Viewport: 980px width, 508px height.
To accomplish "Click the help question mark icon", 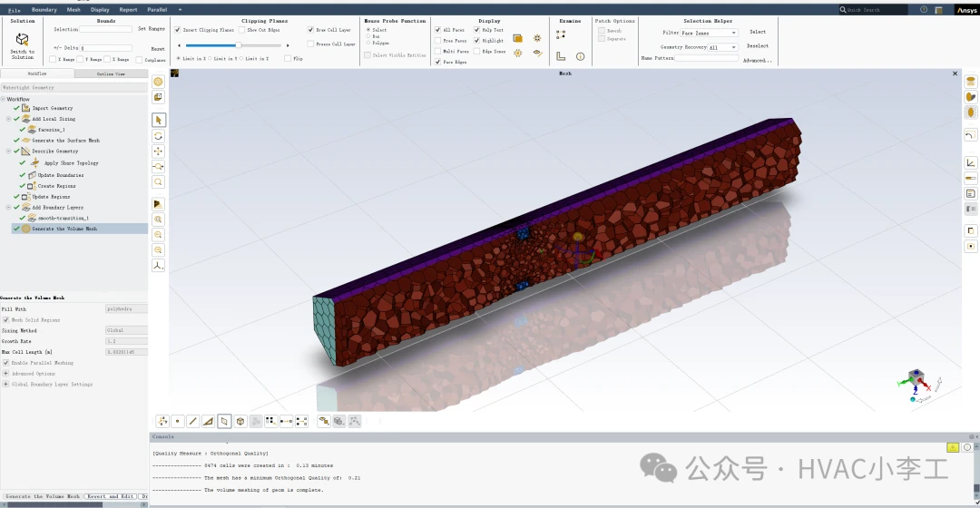I will tap(924, 9).
